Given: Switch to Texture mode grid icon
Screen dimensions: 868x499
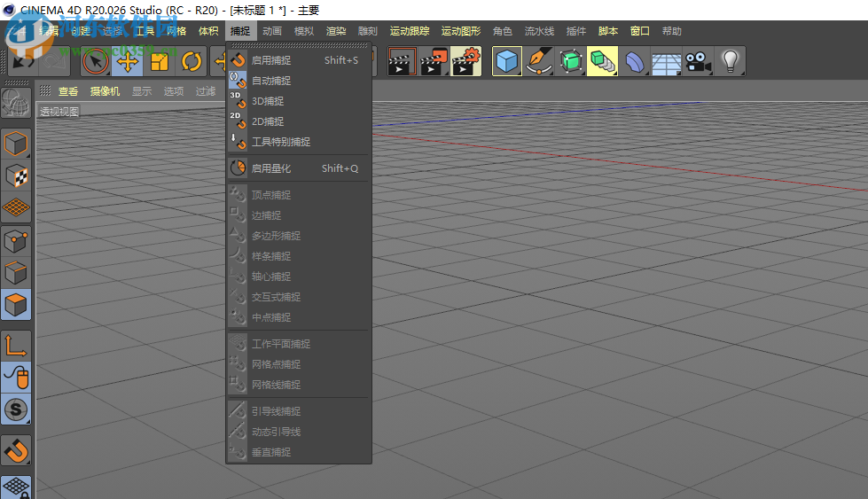Looking at the screenshot, I should pyautogui.click(x=15, y=208).
